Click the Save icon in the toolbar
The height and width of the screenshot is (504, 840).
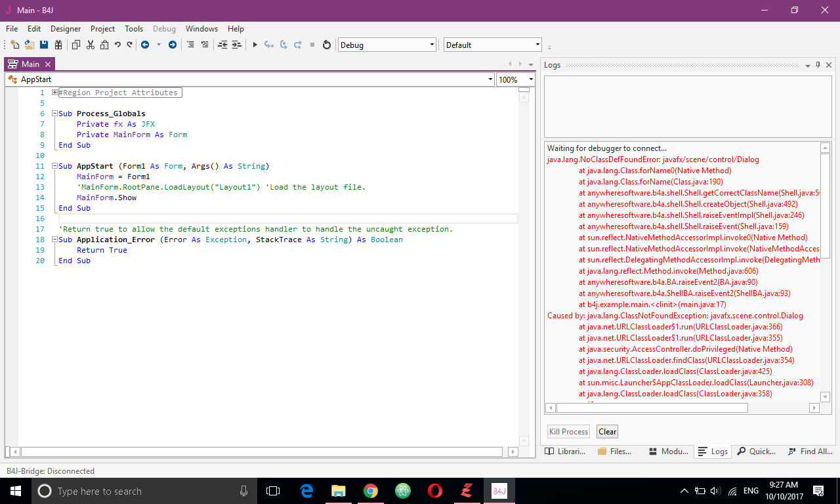(x=44, y=45)
